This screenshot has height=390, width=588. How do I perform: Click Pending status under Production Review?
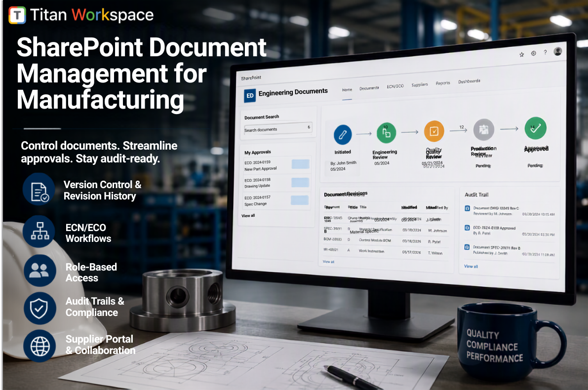(x=483, y=166)
